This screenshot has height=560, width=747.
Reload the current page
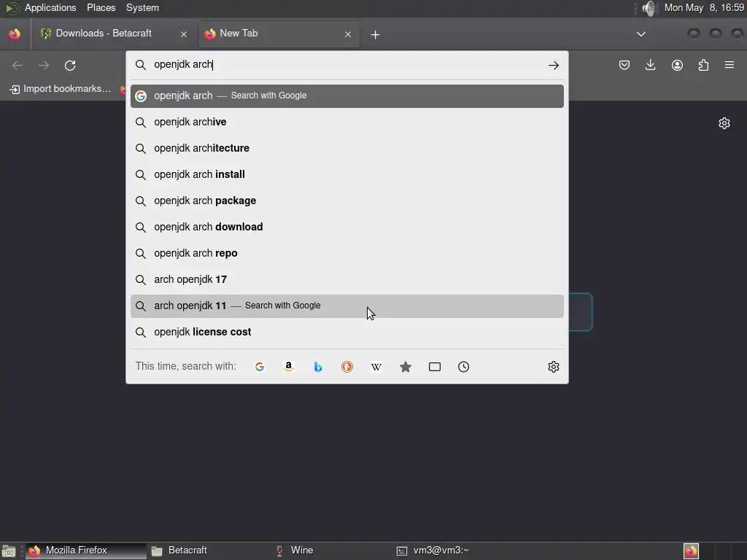[70, 65]
